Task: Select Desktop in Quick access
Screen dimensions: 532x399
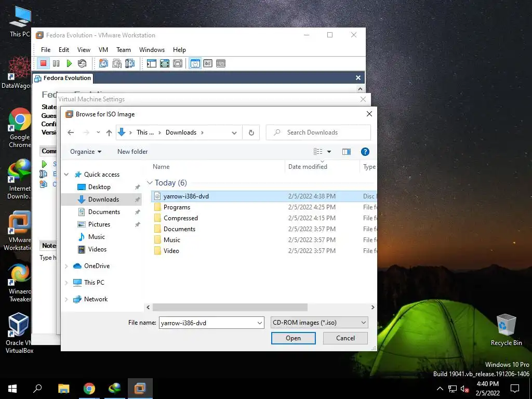Action: coord(99,187)
